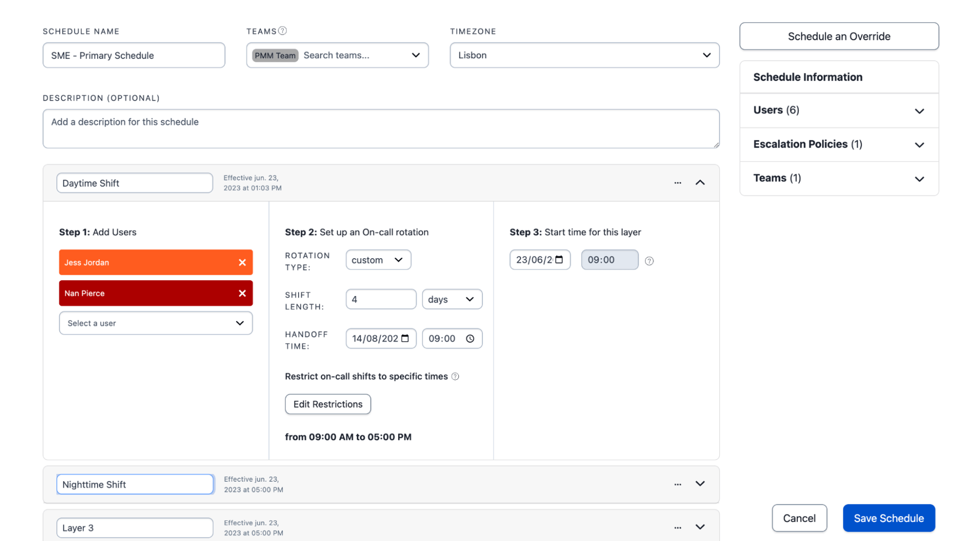Open the Nighttime Shift overflow menu
This screenshot has height=541, width=980.
(677, 483)
